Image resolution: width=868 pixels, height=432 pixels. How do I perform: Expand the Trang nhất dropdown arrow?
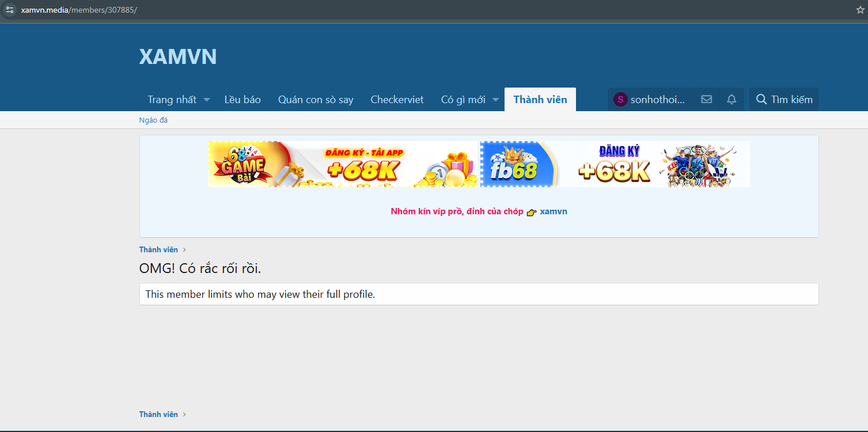(x=207, y=100)
